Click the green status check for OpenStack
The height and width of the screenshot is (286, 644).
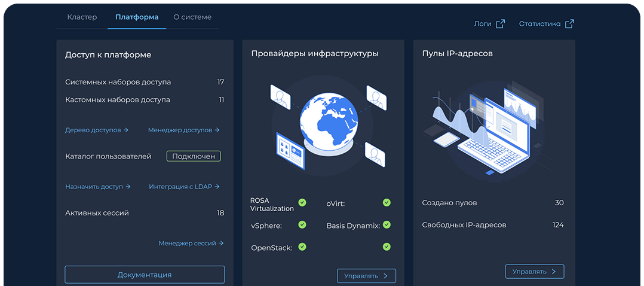[x=302, y=247]
